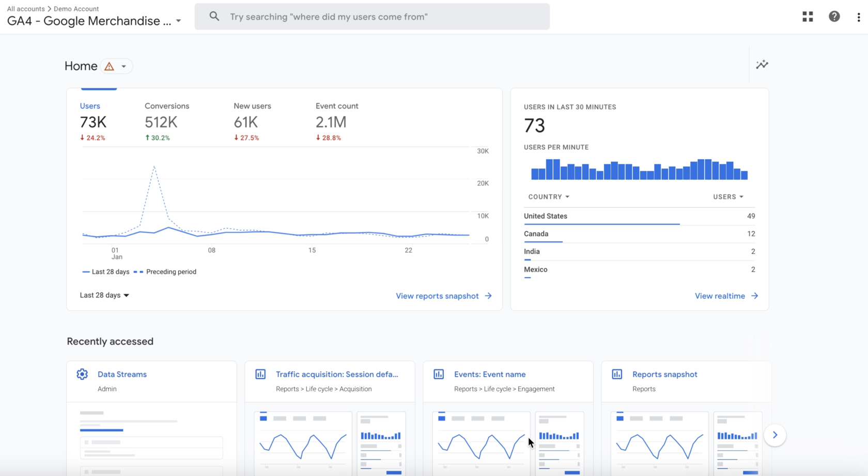The image size is (868, 476).
Task: Open the three-dot more options menu
Action: pos(858,17)
